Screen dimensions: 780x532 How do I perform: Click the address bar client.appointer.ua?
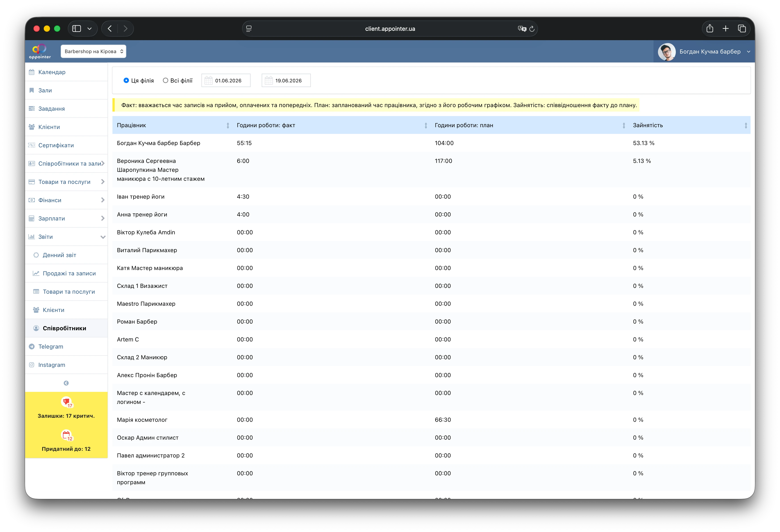pyautogui.click(x=390, y=29)
